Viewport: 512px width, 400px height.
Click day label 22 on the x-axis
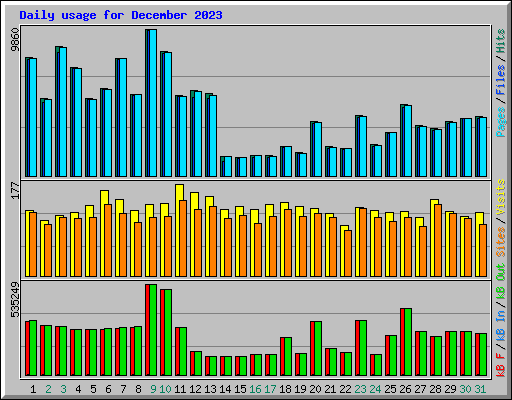coord(345,389)
